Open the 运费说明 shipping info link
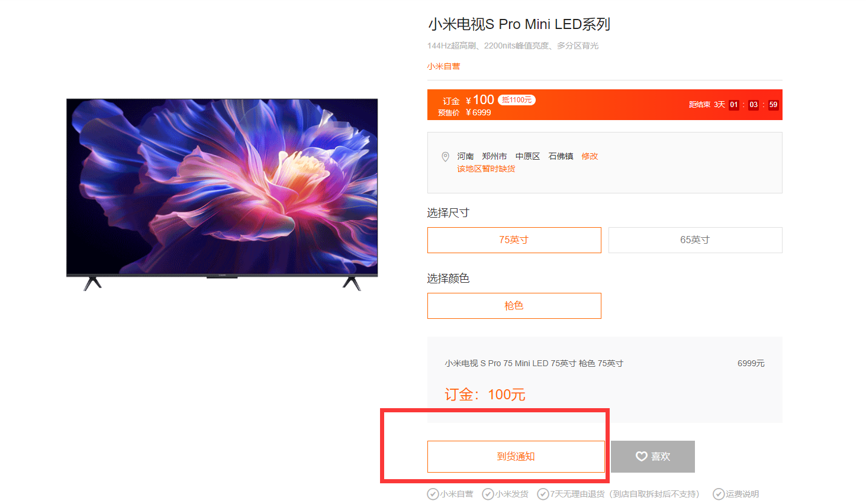866x504 pixels. (x=742, y=494)
